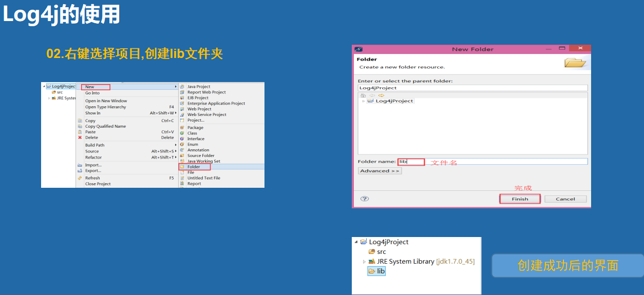The width and height of the screenshot is (644, 295).
Task: Click the Cancel button
Action: [x=565, y=199]
